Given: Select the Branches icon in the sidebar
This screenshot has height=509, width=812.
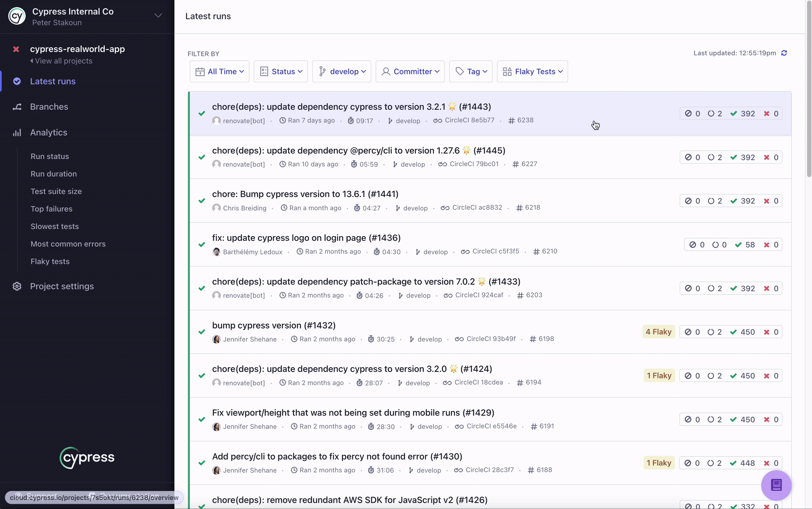Looking at the screenshot, I should tap(17, 107).
